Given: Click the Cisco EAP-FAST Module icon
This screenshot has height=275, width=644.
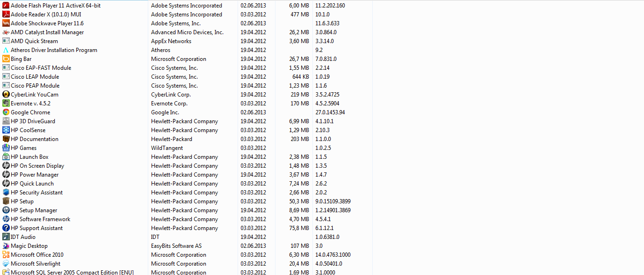Looking at the screenshot, I should tap(6, 68).
